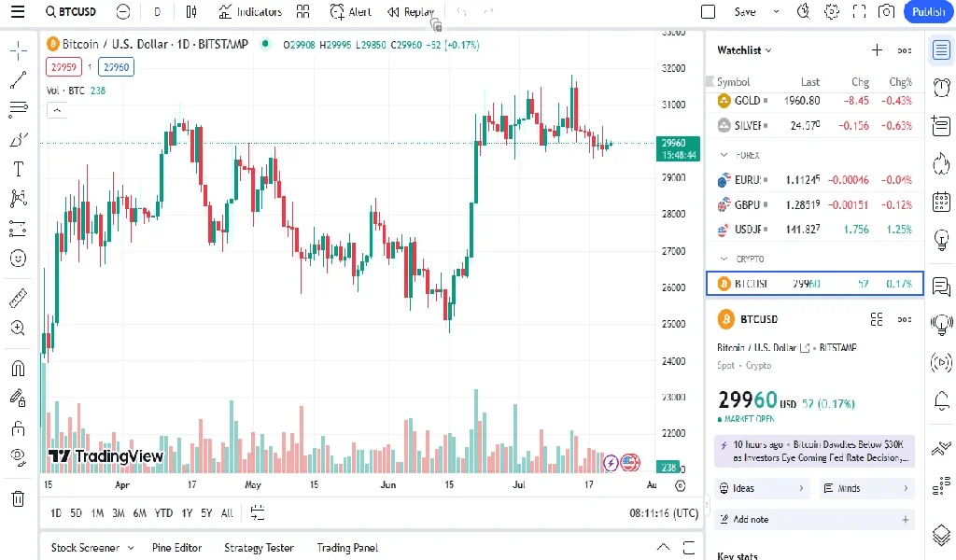Image resolution: width=956 pixels, height=560 pixels.
Task: Toggle magnet mode in the drawing toolbar
Action: (x=18, y=370)
